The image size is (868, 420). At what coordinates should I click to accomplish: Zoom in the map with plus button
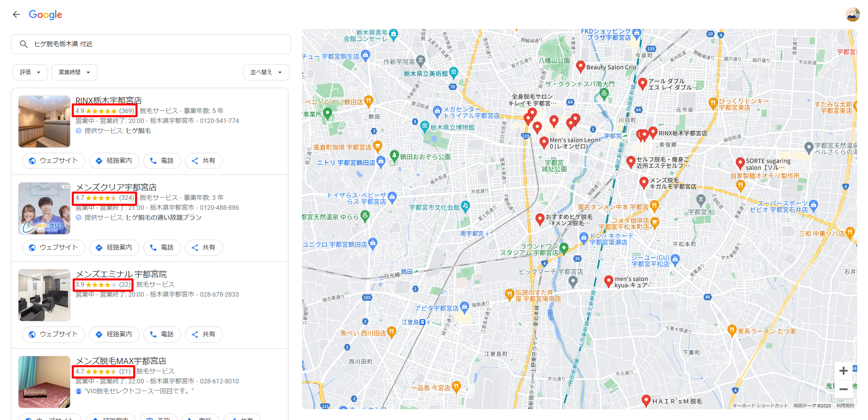coord(843,371)
